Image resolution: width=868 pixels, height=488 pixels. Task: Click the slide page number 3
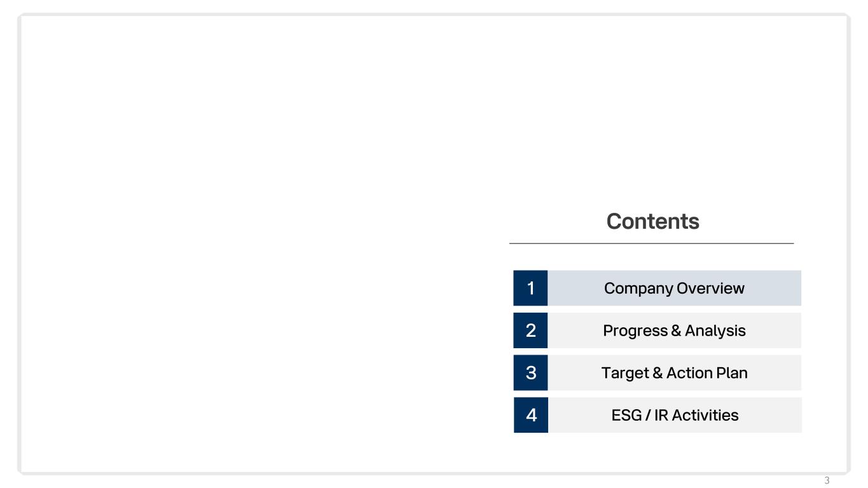[x=827, y=480]
